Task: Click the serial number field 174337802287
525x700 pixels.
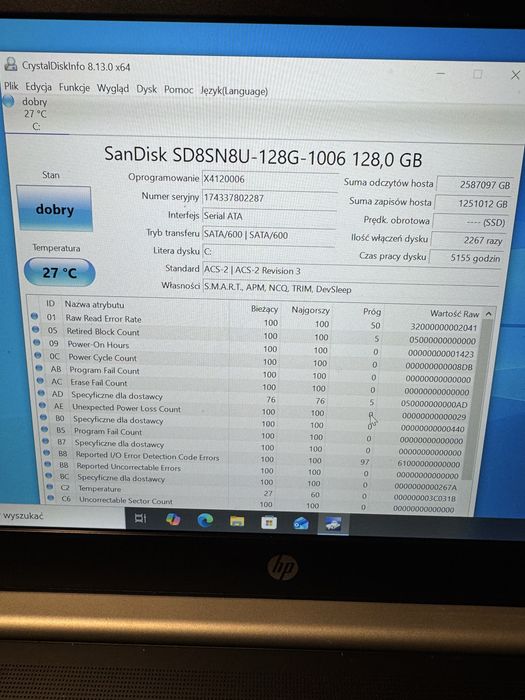Action: (270, 198)
